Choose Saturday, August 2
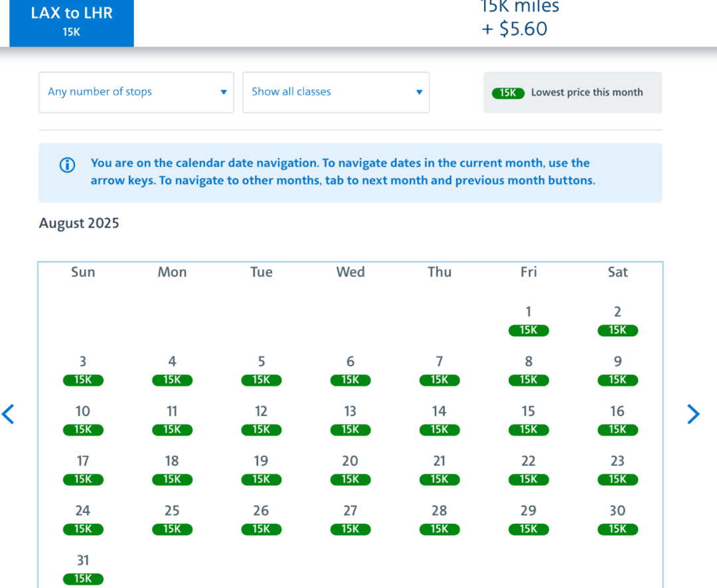This screenshot has width=717, height=588. coord(617,320)
